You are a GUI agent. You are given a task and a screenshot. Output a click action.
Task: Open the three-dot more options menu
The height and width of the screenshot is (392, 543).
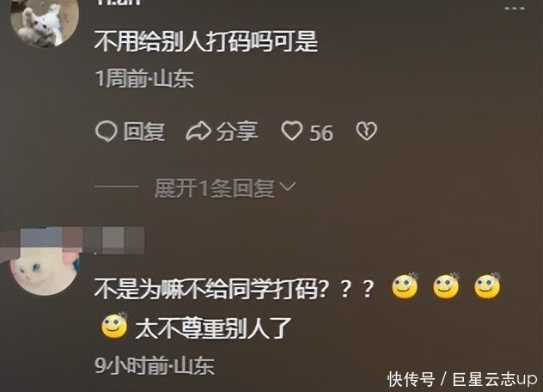(515, 9)
